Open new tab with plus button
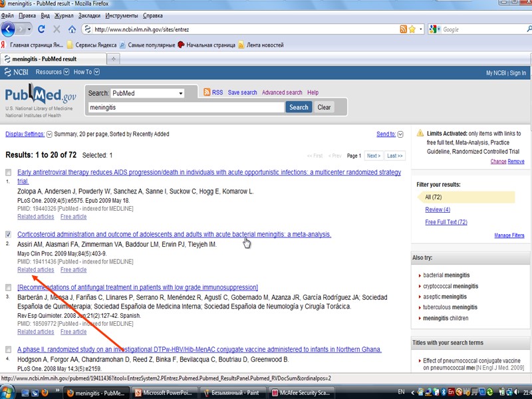The height and width of the screenshot is (399, 532). [113, 59]
